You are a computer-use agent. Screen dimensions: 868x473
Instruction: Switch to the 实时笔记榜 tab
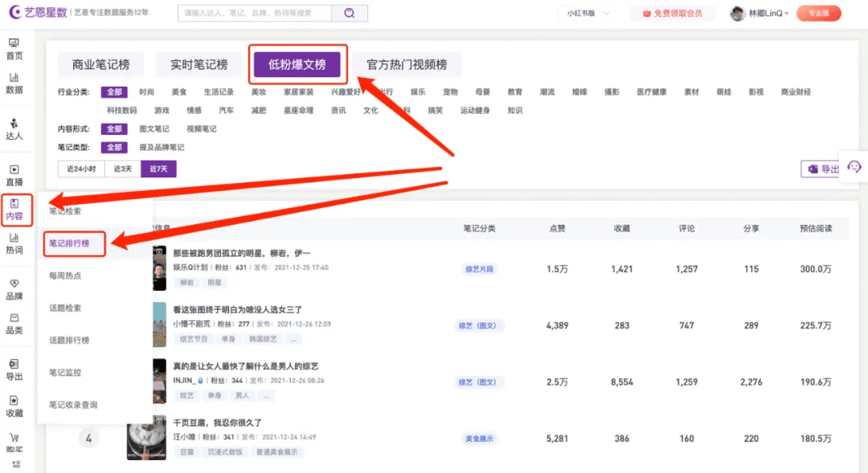[x=199, y=65]
